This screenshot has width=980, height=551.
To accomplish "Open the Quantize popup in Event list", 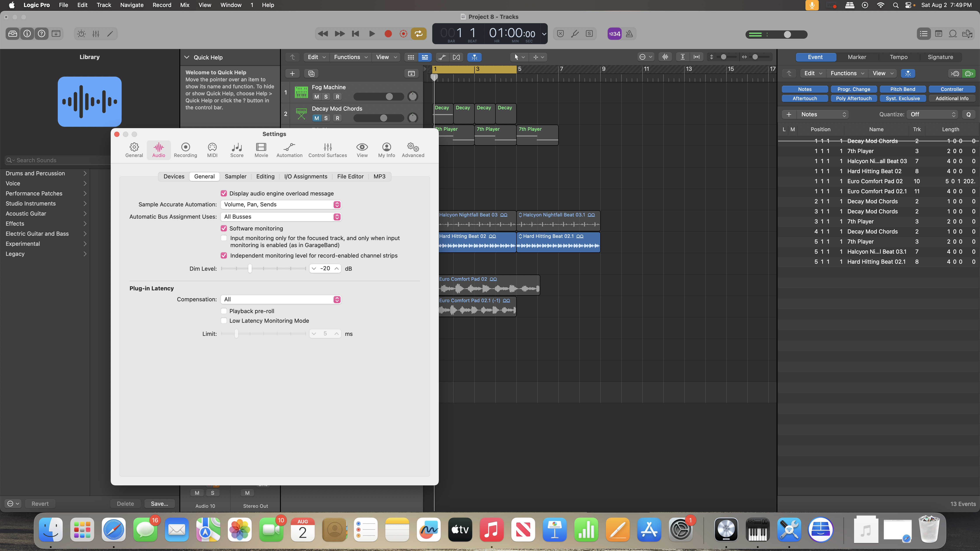I will click(x=932, y=114).
